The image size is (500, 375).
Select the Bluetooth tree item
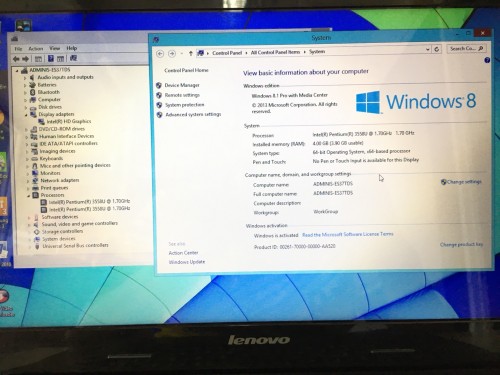[49, 92]
